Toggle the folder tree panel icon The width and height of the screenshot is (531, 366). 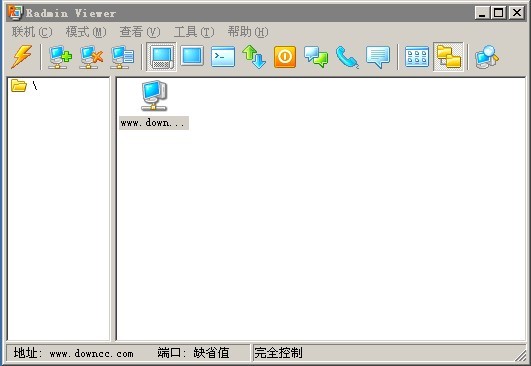coord(448,57)
